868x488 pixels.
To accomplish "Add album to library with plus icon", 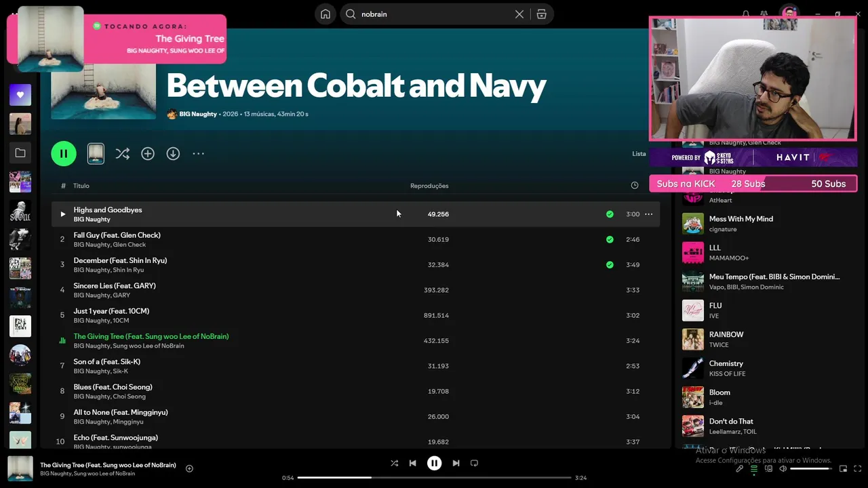I will [148, 154].
